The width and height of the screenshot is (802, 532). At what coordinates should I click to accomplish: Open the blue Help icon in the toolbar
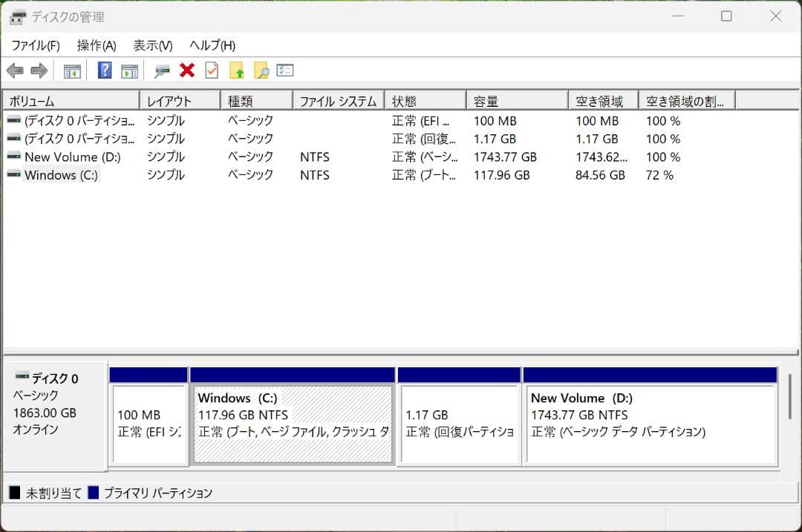click(104, 70)
